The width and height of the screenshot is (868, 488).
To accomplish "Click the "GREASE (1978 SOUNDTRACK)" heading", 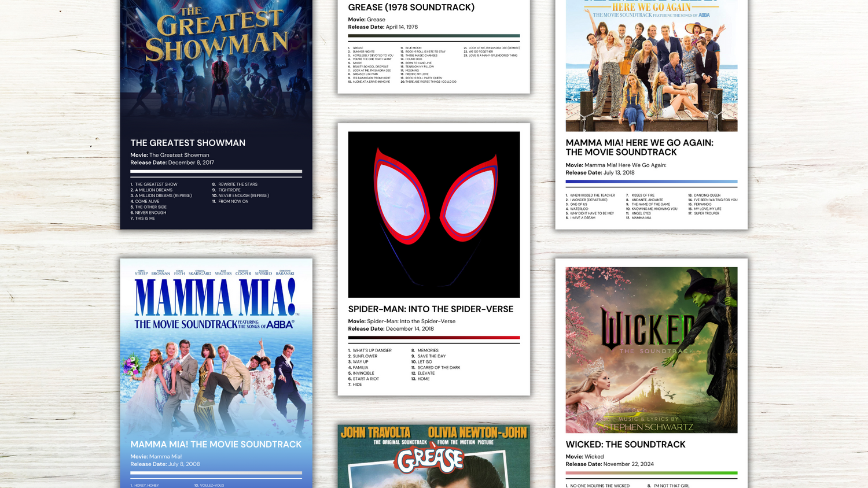I will click(x=411, y=8).
